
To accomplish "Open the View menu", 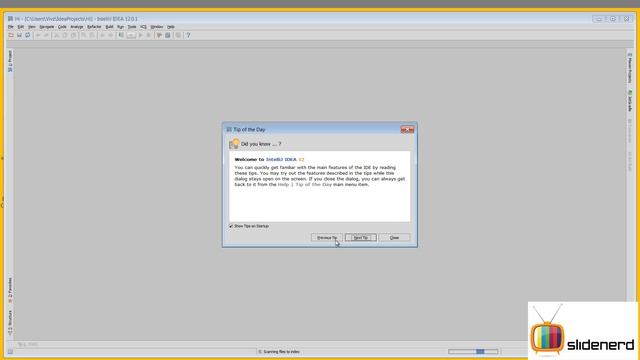I will tap(32, 27).
